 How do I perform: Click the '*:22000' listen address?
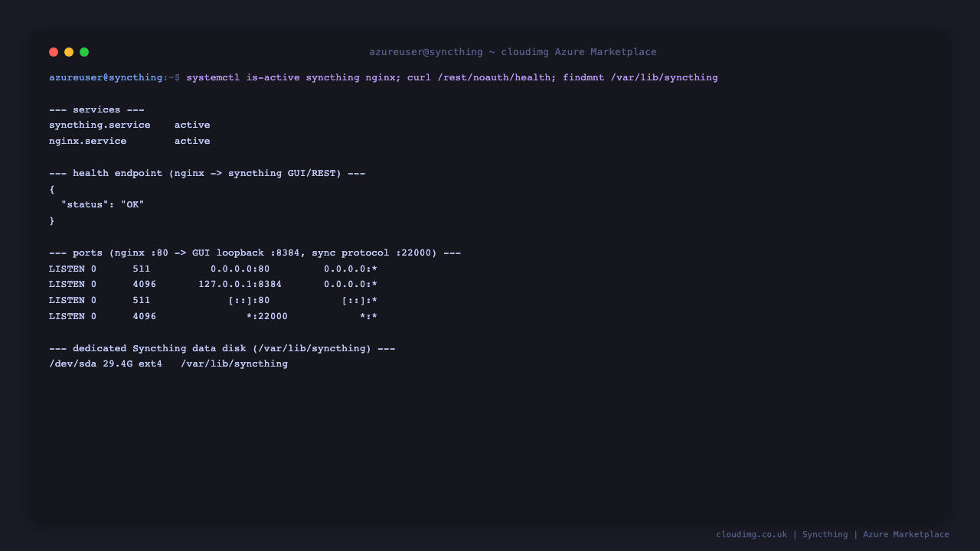click(266, 316)
